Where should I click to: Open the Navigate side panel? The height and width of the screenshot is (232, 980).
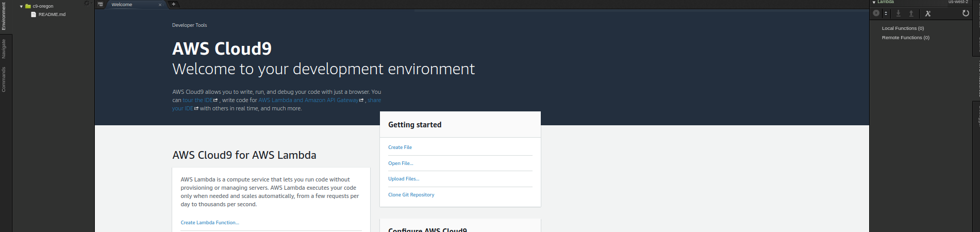[x=4, y=48]
